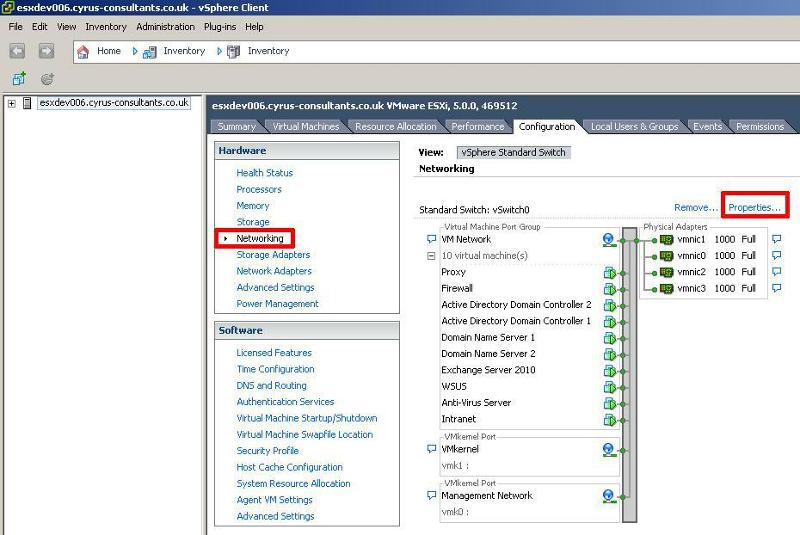This screenshot has height=535, width=800.
Task: Click the Forward navigation arrow button
Action: point(46,51)
